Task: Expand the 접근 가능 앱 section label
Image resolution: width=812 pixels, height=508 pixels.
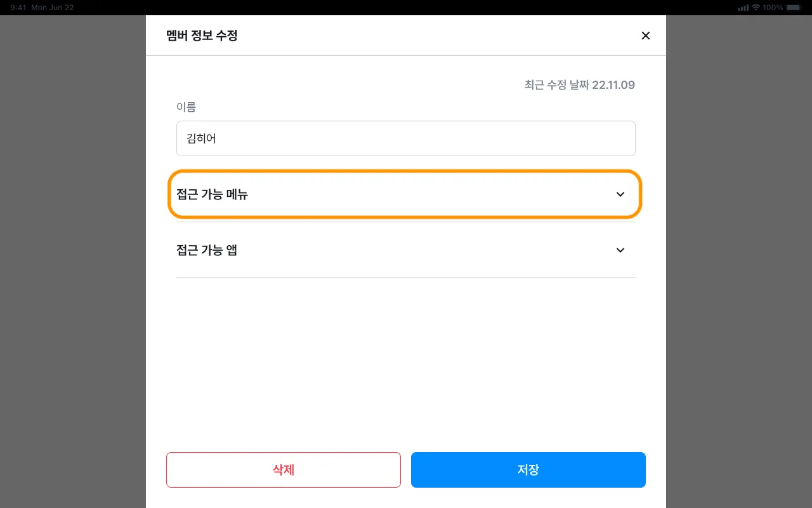Action: 207,250
